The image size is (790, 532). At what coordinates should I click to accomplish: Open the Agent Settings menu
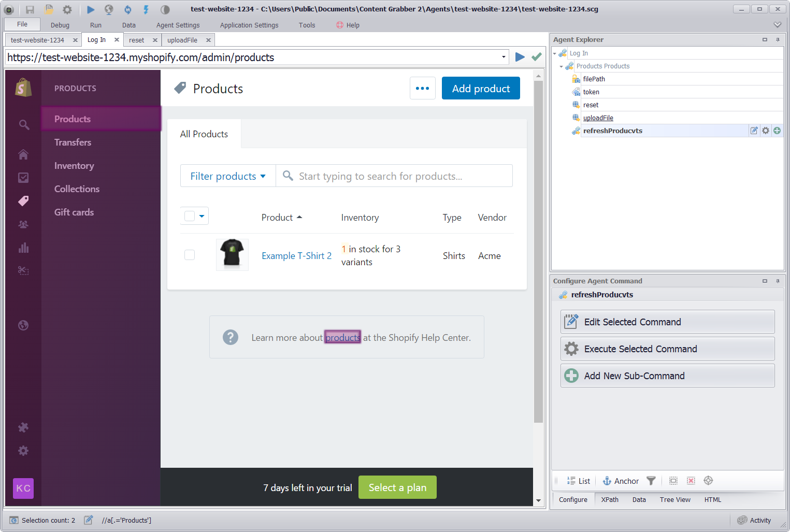click(178, 25)
